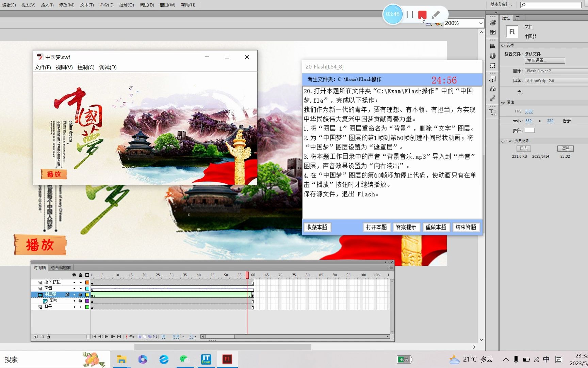Collapse the right panel dock arrows

[x=496, y=12]
